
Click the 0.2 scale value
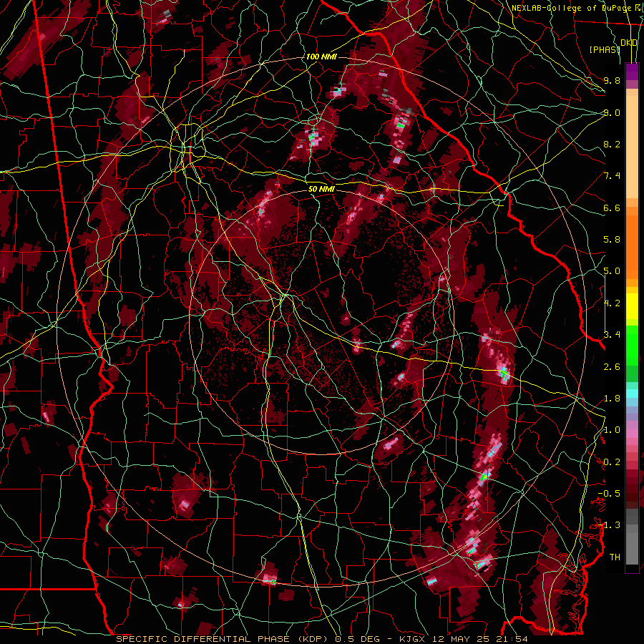[612, 462]
